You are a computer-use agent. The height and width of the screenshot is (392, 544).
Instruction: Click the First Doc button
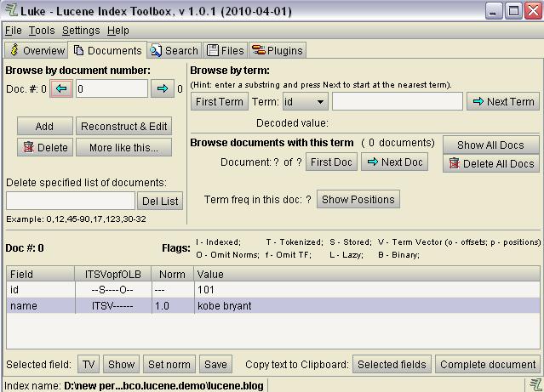coord(331,162)
